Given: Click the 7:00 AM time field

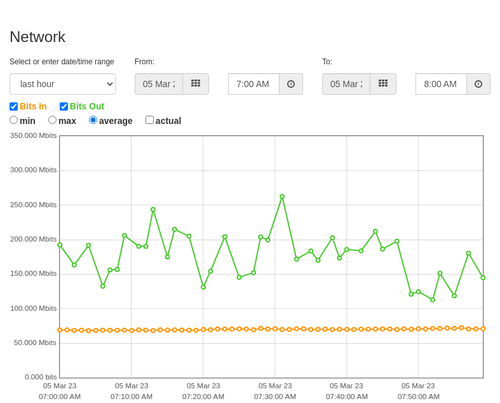Looking at the screenshot, I should pyautogui.click(x=254, y=84).
